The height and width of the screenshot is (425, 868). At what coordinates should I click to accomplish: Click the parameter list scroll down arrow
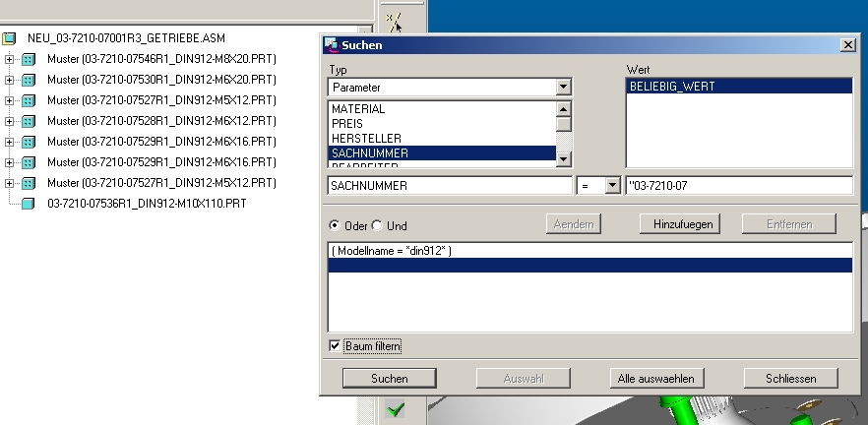point(563,159)
